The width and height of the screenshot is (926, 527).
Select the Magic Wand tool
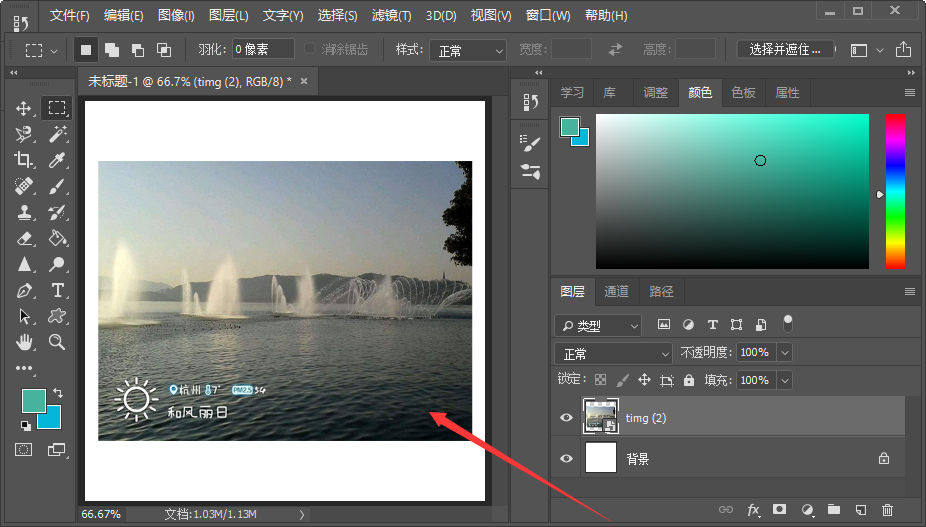coord(57,134)
